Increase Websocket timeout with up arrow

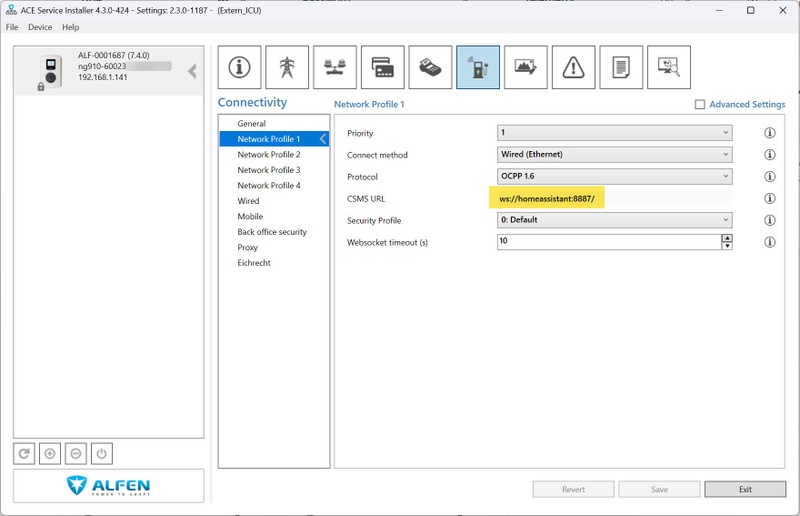(727, 238)
